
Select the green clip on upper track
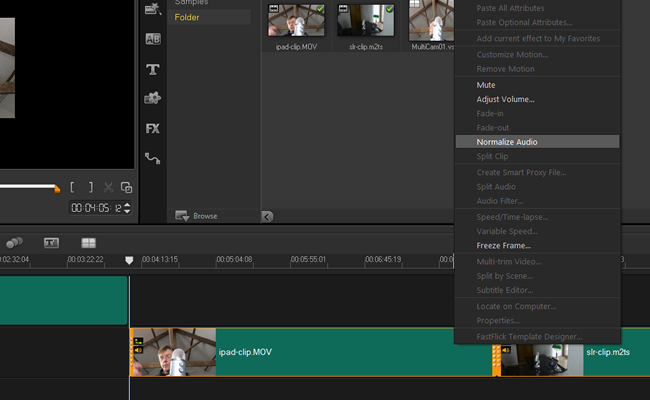pyautogui.click(x=63, y=301)
